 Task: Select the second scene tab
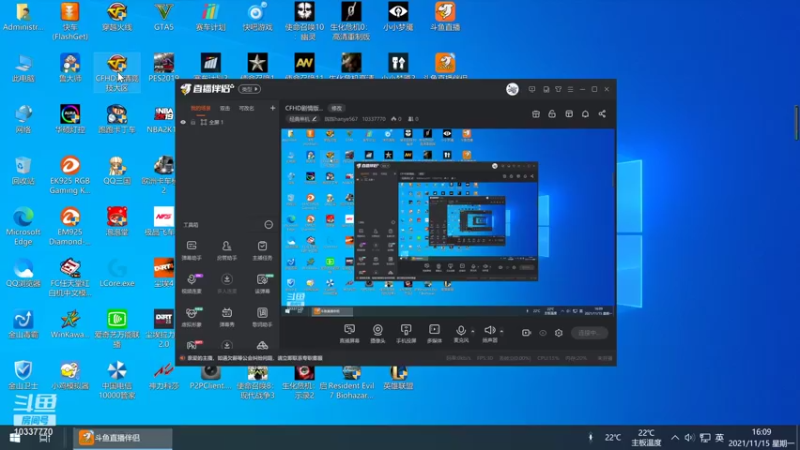click(x=224, y=108)
